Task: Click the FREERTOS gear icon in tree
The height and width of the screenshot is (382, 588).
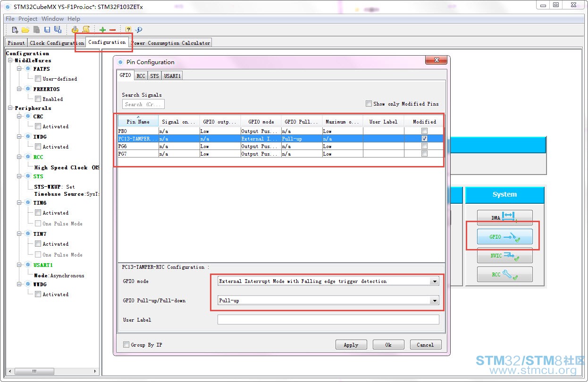Action: click(28, 89)
